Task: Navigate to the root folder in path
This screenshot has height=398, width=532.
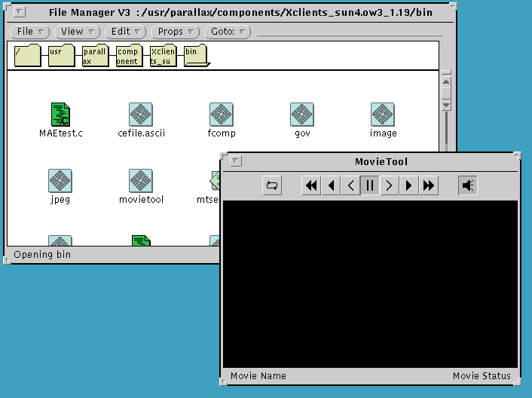Action: click(27, 56)
